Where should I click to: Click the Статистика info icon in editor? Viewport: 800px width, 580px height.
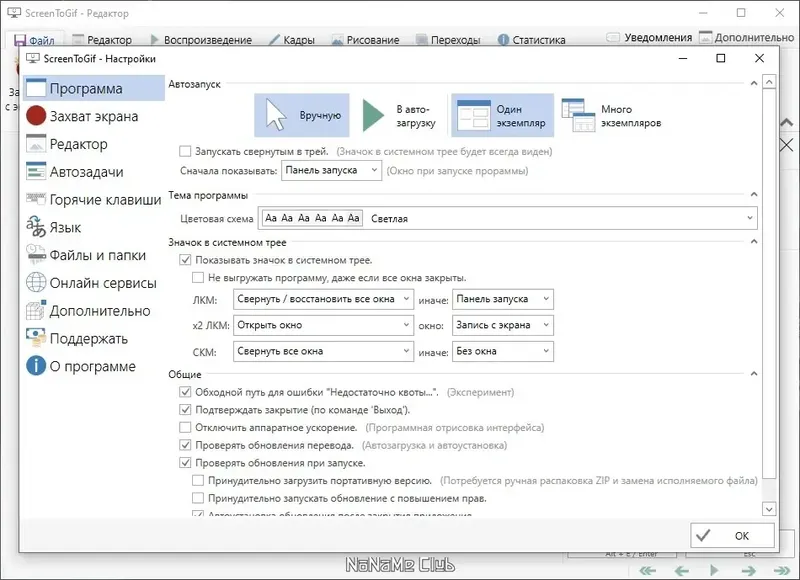[503, 39]
